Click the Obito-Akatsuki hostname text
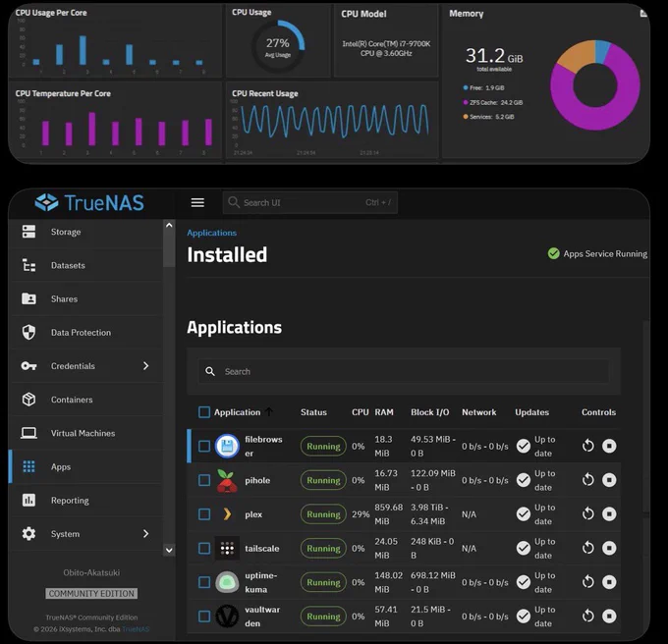This screenshot has height=644, width=668. (91, 572)
